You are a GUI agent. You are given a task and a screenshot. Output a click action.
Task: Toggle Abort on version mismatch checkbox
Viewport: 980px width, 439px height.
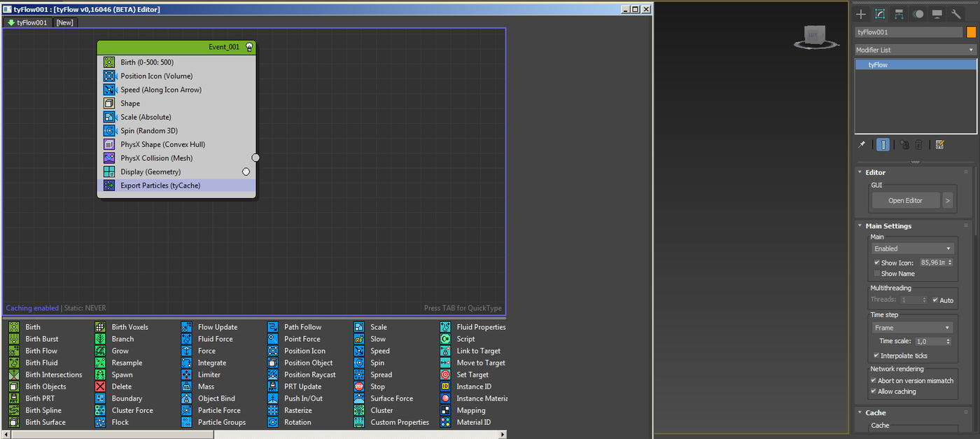click(x=873, y=380)
